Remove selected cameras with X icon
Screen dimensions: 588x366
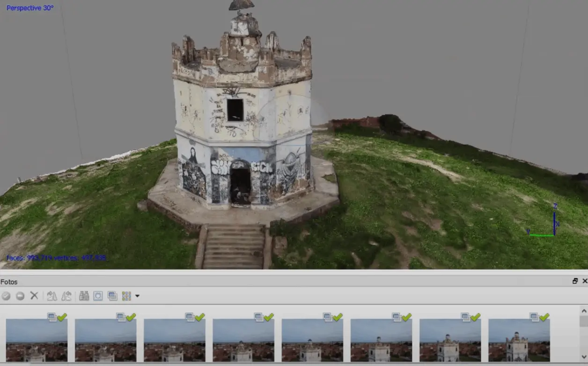coord(34,296)
